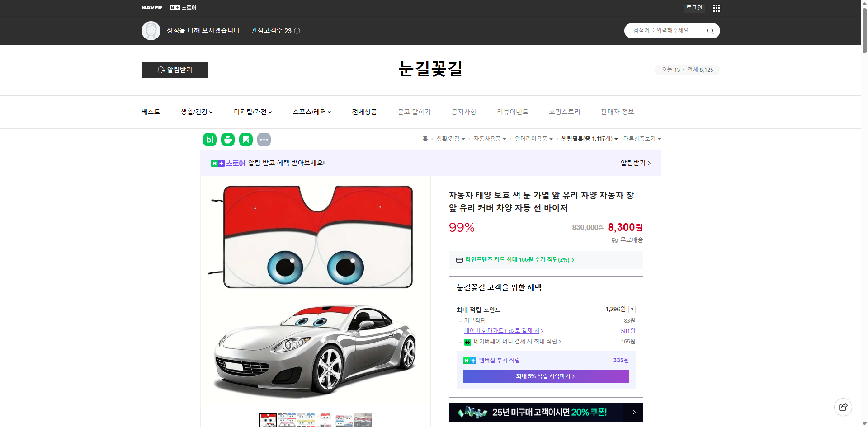868x427 pixels.
Task: Click the 알림받기 button
Action: pos(175,70)
